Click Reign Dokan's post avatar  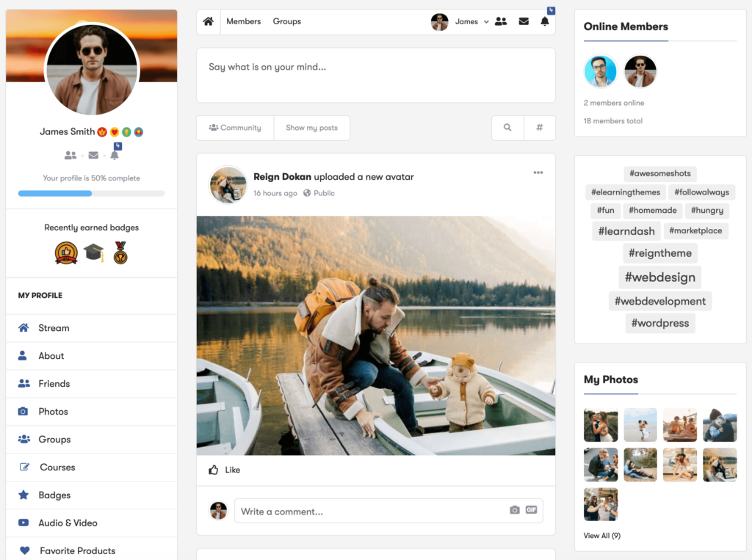click(x=228, y=185)
